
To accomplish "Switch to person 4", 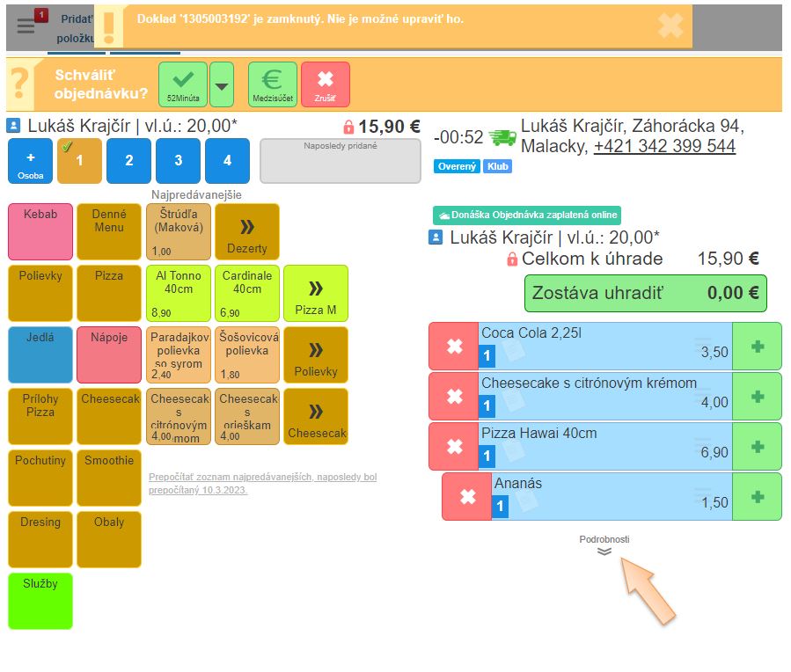I will [227, 161].
